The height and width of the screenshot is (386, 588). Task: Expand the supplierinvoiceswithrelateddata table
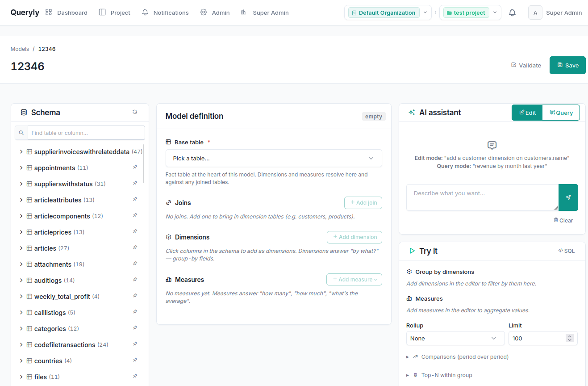[x=21, y=151]
